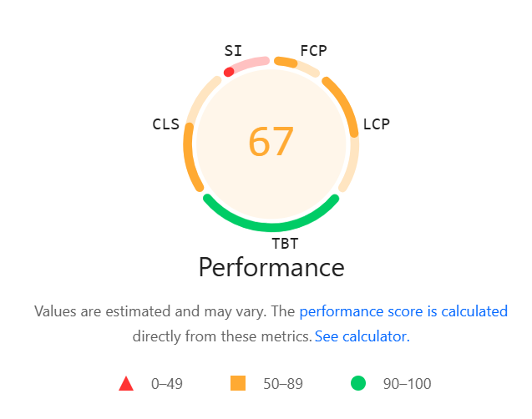Click the red SI gauge arc segment
The image size is (532, 419).
click(229, 72)
